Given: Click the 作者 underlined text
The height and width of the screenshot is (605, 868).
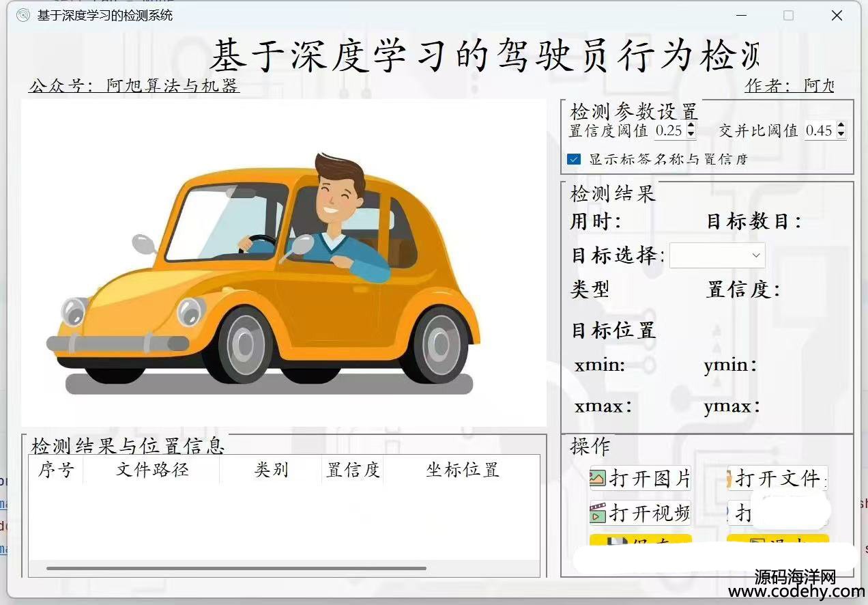Looking at the screenshot, I should (789, 85).
